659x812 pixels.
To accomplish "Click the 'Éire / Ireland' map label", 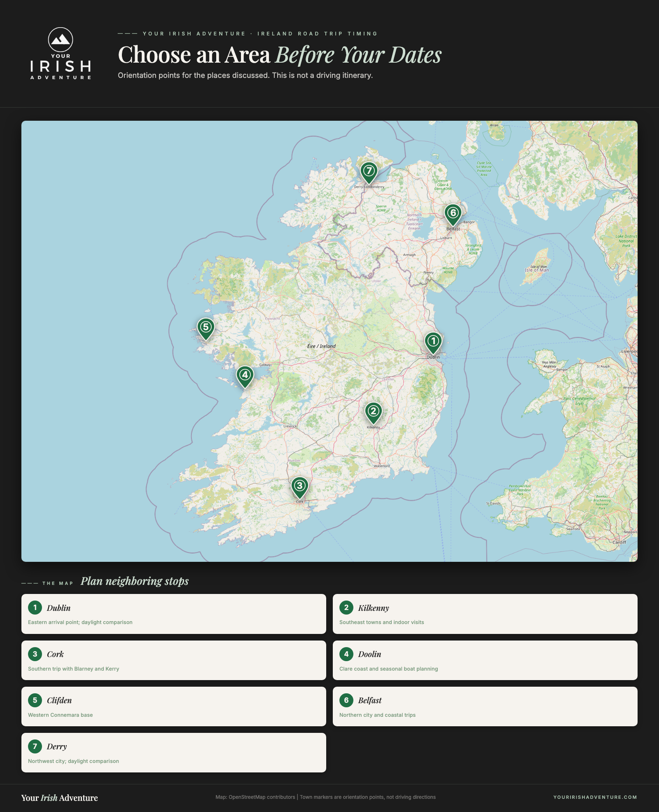I will coord(321,346).
